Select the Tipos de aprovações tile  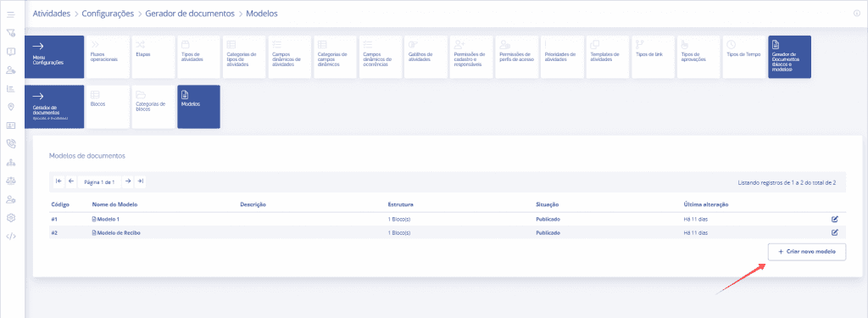click(x=698, y=57)
